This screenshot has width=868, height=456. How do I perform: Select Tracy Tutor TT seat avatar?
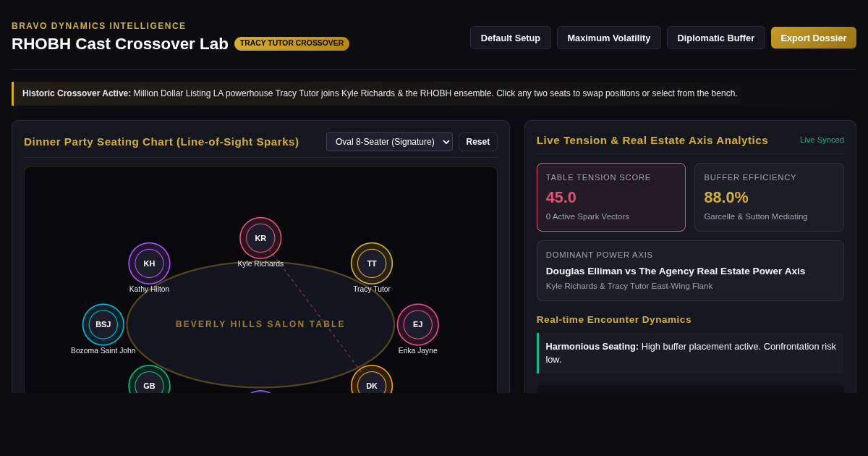pos(372,263)
